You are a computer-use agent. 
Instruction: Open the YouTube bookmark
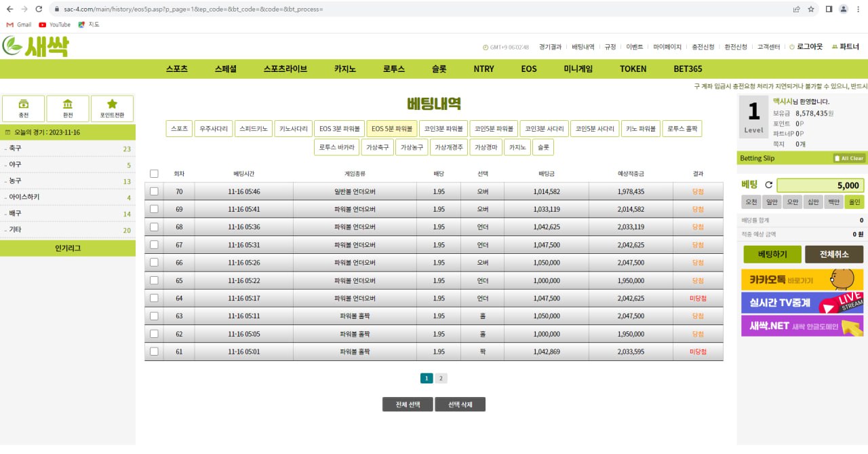(x=54, y=24)
